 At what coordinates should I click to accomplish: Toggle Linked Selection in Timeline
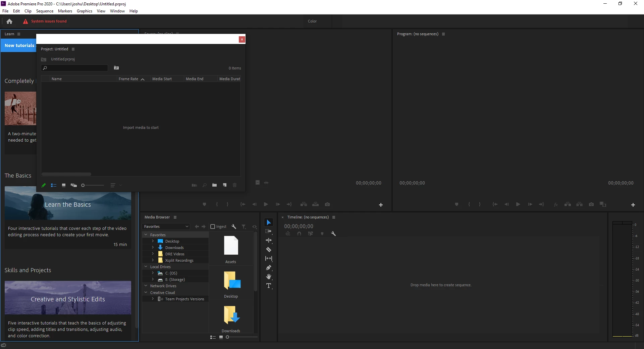(311, 234)
